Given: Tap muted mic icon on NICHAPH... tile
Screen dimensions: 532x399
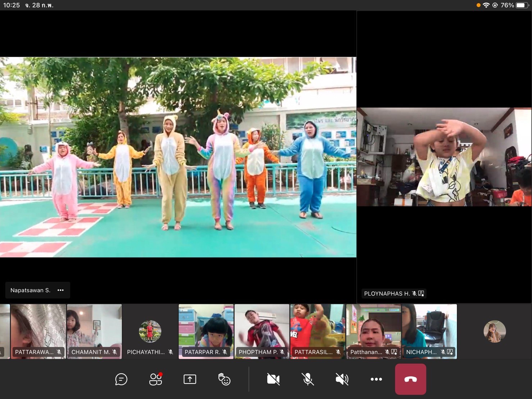Looking at the screenshot, I should pyautogui.click(x=443, y=352).
